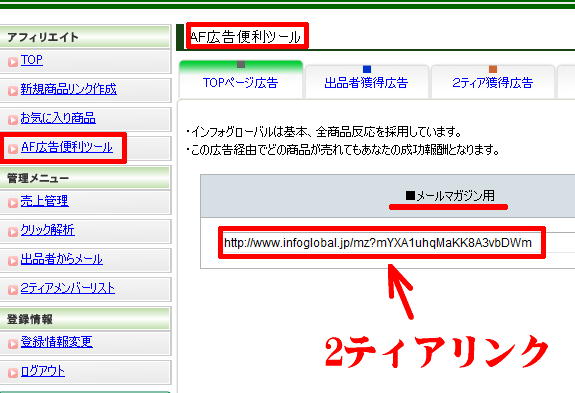Image resolution: width=575 pixels, height=393 pixels.
Task: Click the ■メールマガジン用 header text
Action: tap(450, 196)
